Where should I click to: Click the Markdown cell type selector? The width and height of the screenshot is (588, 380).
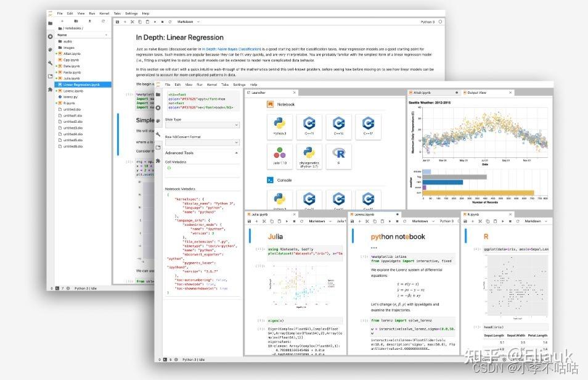click(186, 22)
